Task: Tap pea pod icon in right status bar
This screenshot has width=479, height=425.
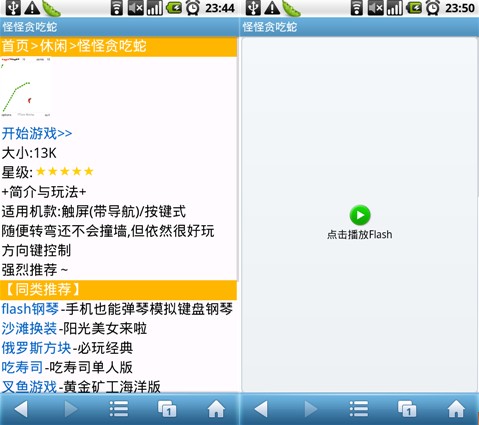Action: point(291,8)
